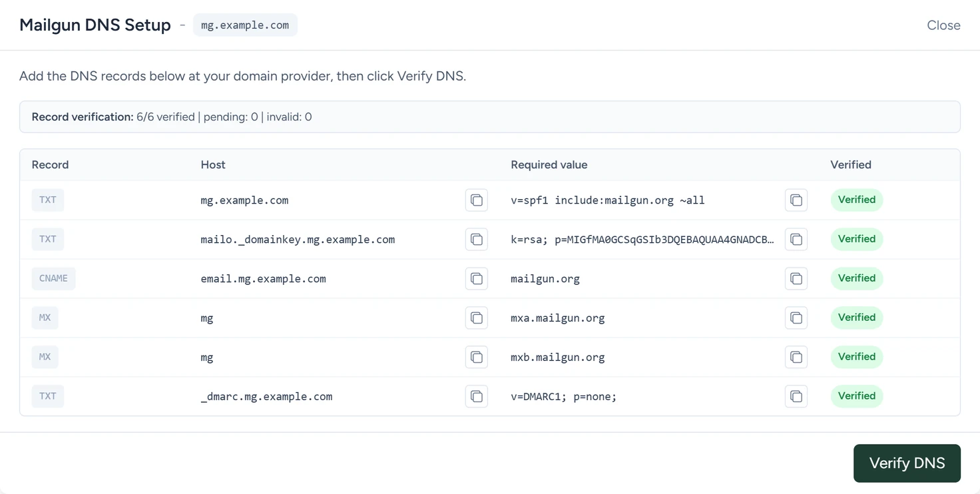Select the mg.example.com domain badge in header
The image size is (980, 494).
245,25
